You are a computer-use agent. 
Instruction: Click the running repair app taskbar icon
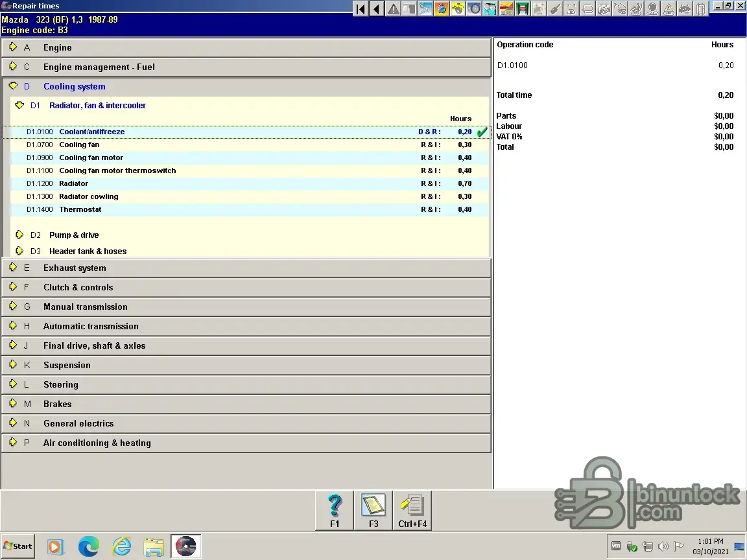(186, 546)
